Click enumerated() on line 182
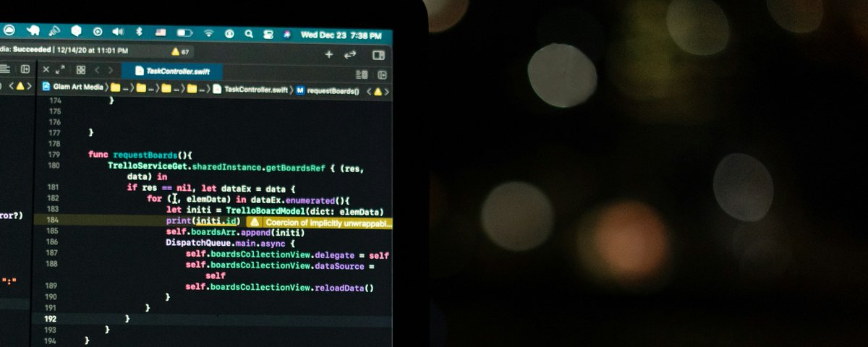Viewport: 868px width, 347px height. tap(318, 200)
